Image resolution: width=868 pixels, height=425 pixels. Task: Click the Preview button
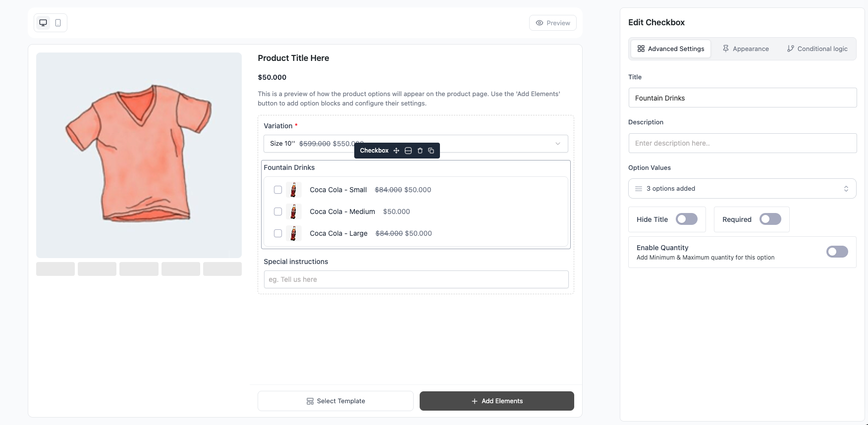(553, 23)
